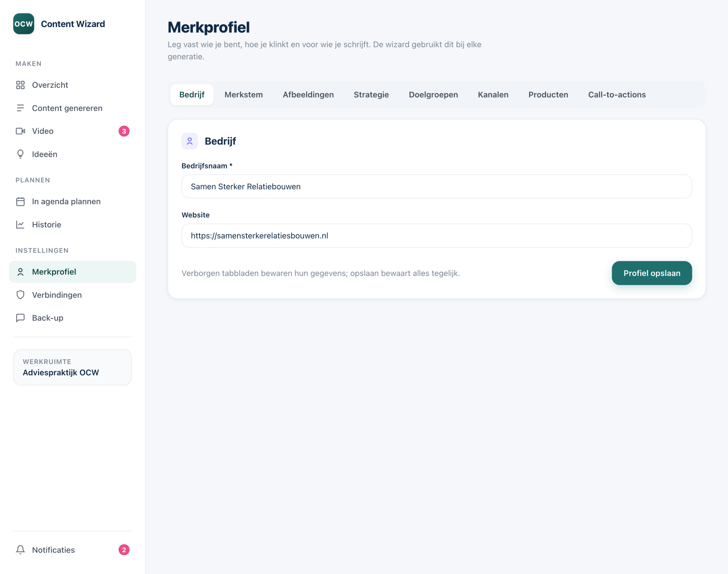
Task: Click the Merkprofiel person icon in sidebar
Action: 20,272
